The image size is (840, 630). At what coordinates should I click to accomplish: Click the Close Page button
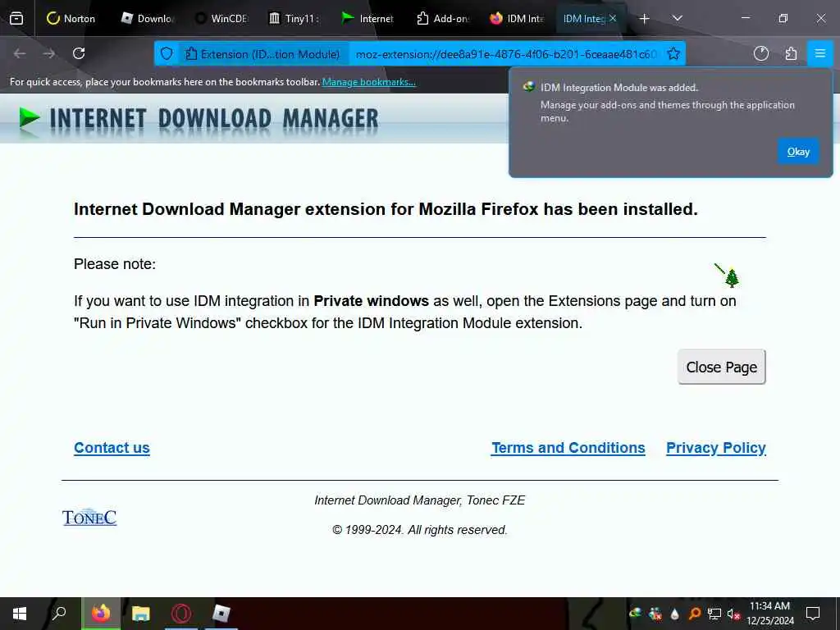tap(722, 367)
